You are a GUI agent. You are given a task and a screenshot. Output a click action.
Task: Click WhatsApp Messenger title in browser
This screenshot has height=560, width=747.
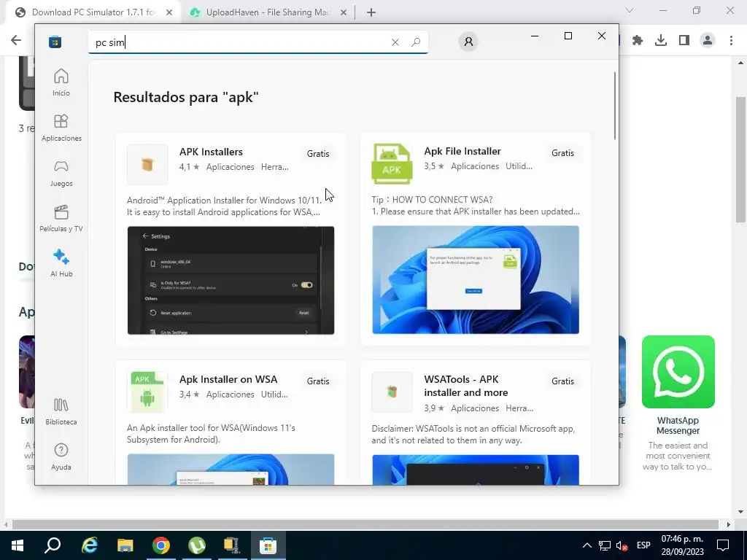click(x=678, y=426)
